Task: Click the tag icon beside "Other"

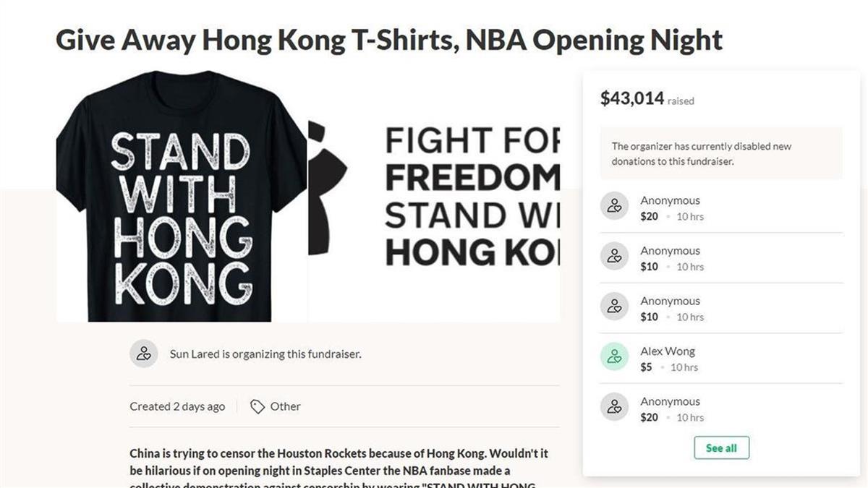Action: tap(257, 406)
